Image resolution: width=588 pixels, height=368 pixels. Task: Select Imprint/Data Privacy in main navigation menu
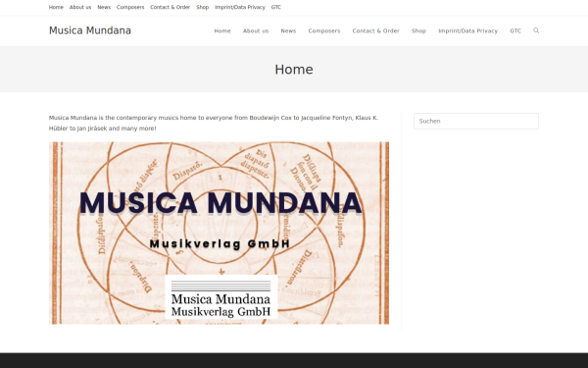(x=467, y=30)
